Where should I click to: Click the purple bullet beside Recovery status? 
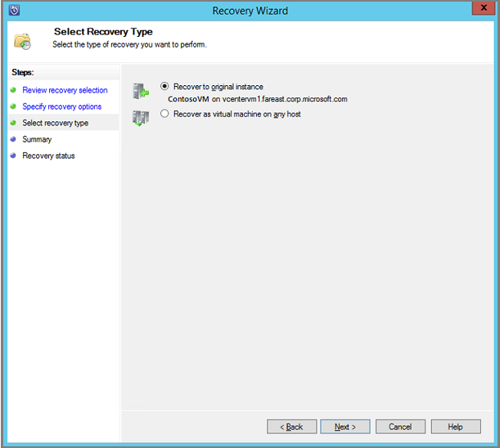point(13,156)
